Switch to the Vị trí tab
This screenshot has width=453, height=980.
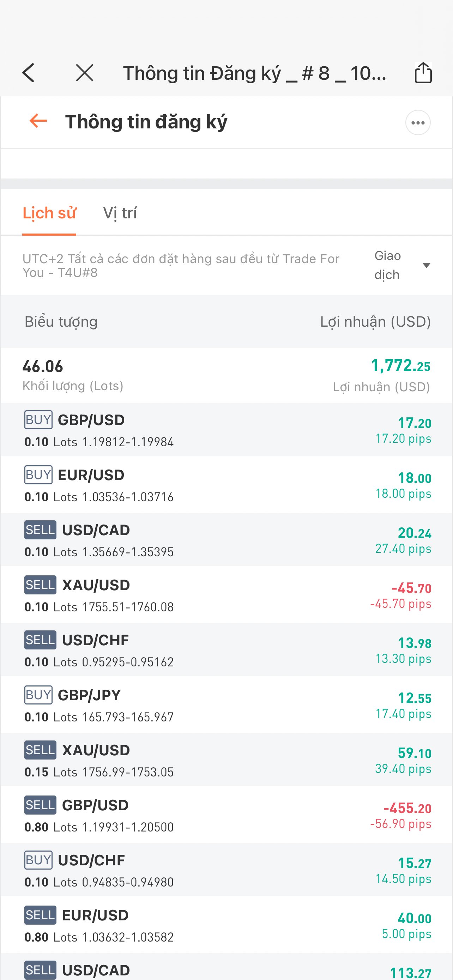pos(120,213)
